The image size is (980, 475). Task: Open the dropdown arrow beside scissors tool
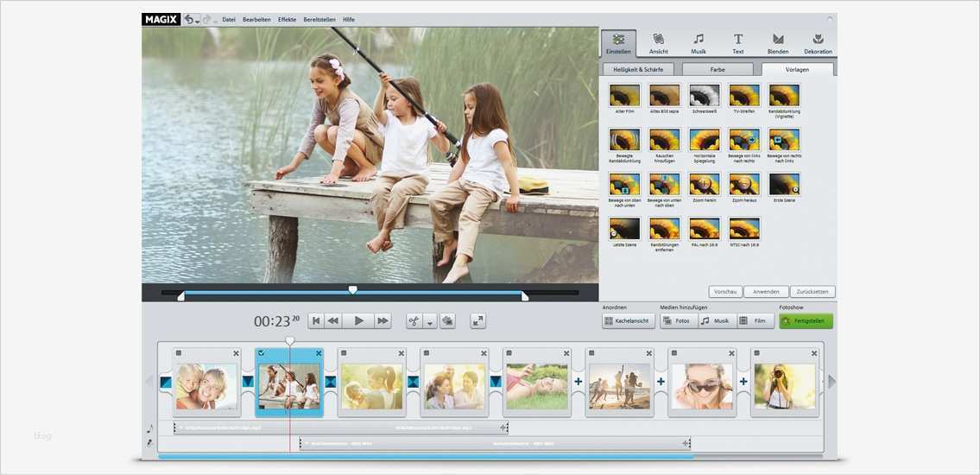pyautogui.click(x=430, y=321)
